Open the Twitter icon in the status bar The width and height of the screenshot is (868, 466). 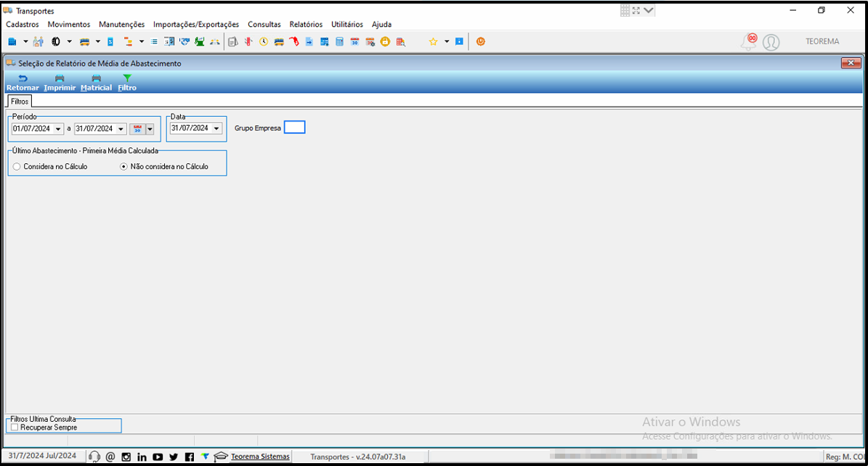[174, 457]
